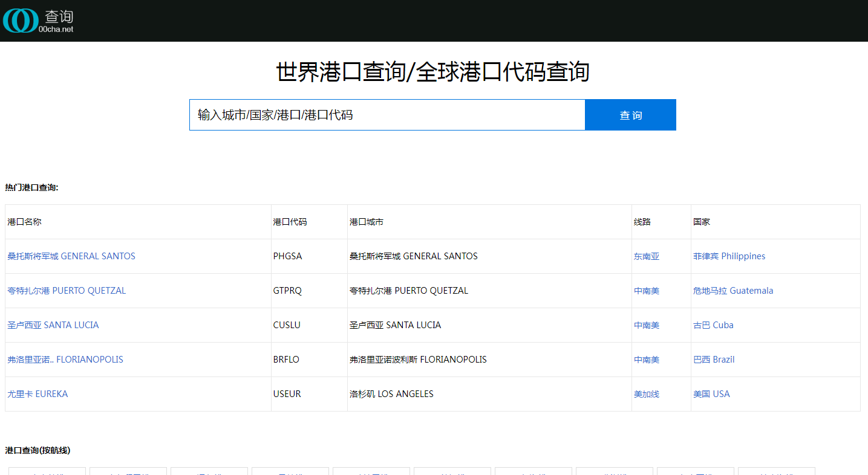Select the 东南亚 route link
The height and width of the screenshot is (475, 868).
tap(646, 256)
